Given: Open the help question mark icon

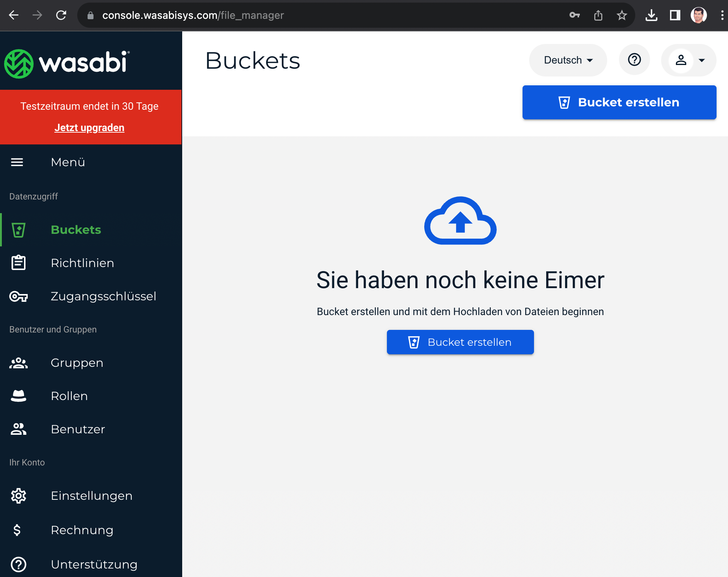Looking at the screenshot, I should tap(634, 60).
